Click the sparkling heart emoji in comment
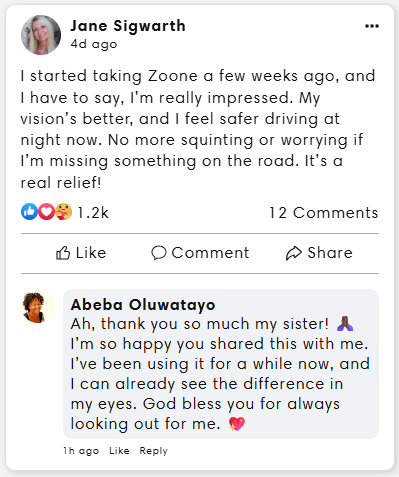Image resolution: width=399 pixels, height=477 pixels. coord(237,424)
